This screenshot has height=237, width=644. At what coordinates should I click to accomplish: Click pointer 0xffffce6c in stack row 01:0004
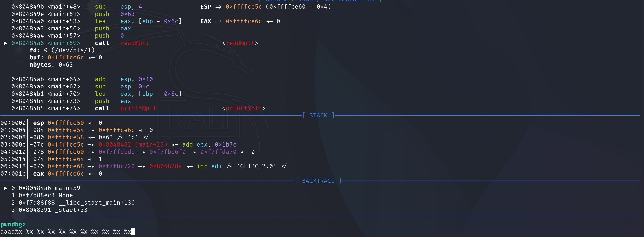pos(116,130)
